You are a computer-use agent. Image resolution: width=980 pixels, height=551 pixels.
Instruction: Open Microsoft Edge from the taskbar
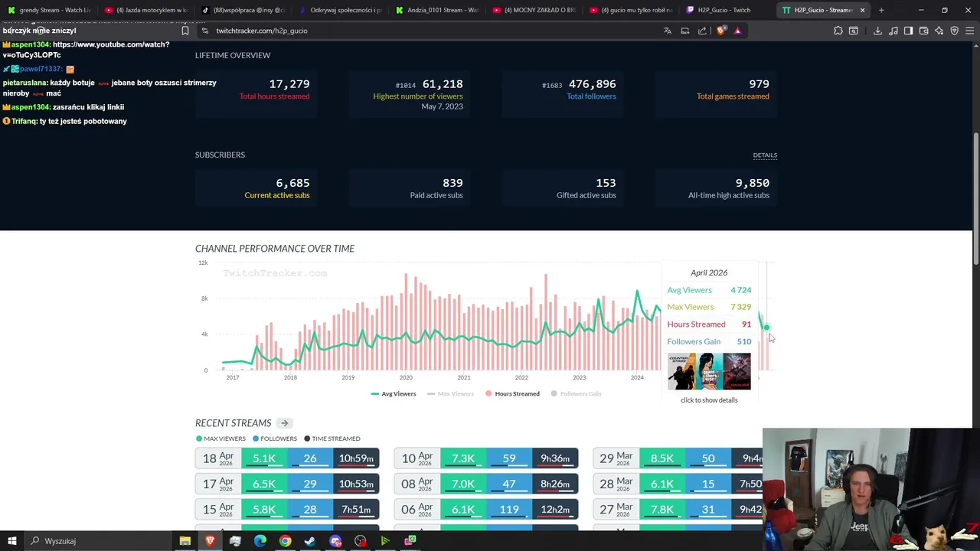coord(260,541)
